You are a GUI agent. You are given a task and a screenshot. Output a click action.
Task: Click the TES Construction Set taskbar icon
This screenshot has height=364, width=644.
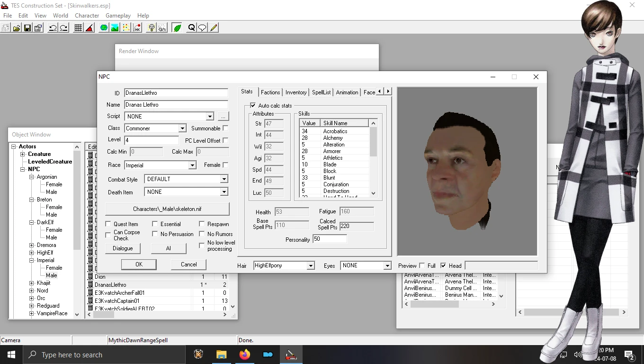pyautogui.click(x=291, y=355)
